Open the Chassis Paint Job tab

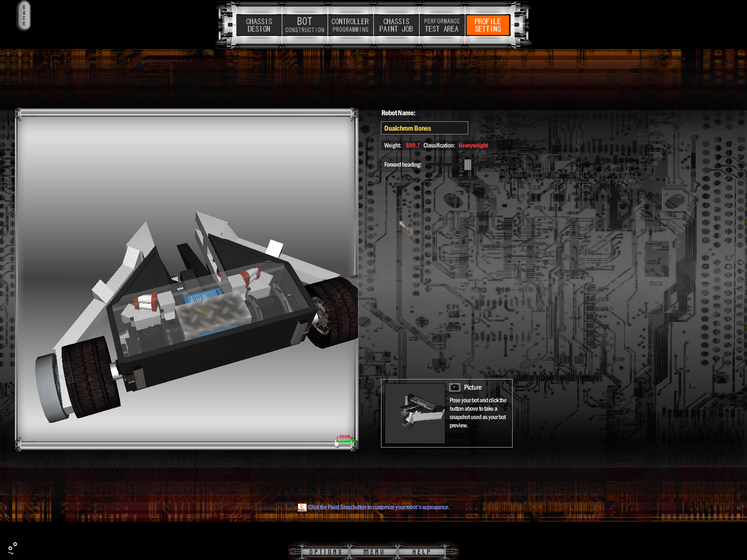click(x=396, y=25)
